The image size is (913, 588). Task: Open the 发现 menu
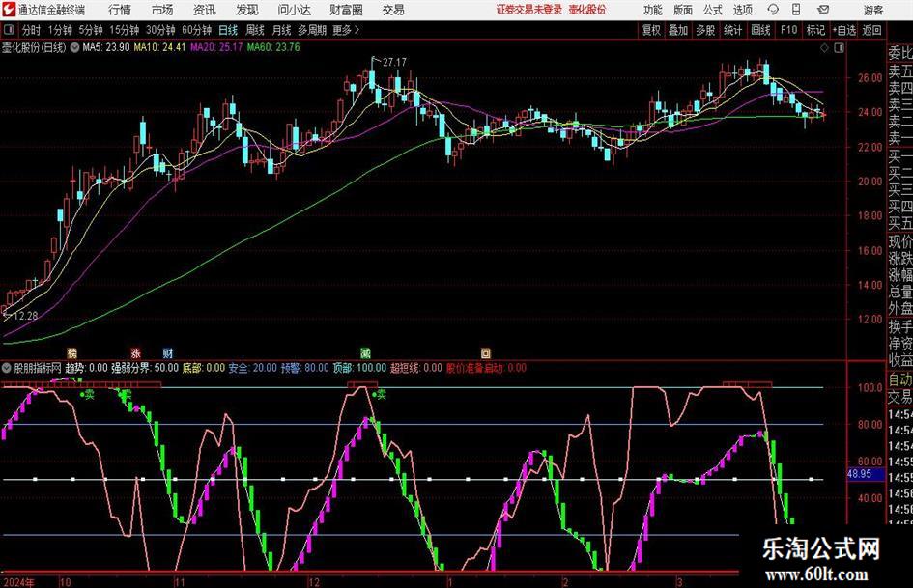(x=247, y=10)
